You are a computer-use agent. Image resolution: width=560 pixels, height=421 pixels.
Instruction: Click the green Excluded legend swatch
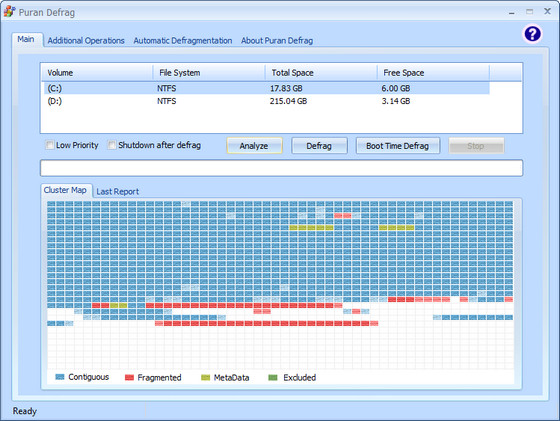click(273, 377)
